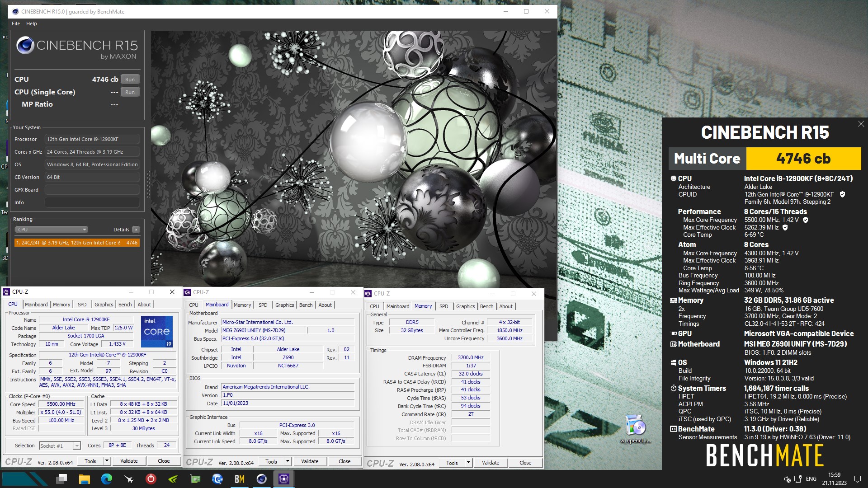The width and height of the screenshot is (868, 488).
Task: Open the Help menu in Cinebench
Action: [32, 23]
